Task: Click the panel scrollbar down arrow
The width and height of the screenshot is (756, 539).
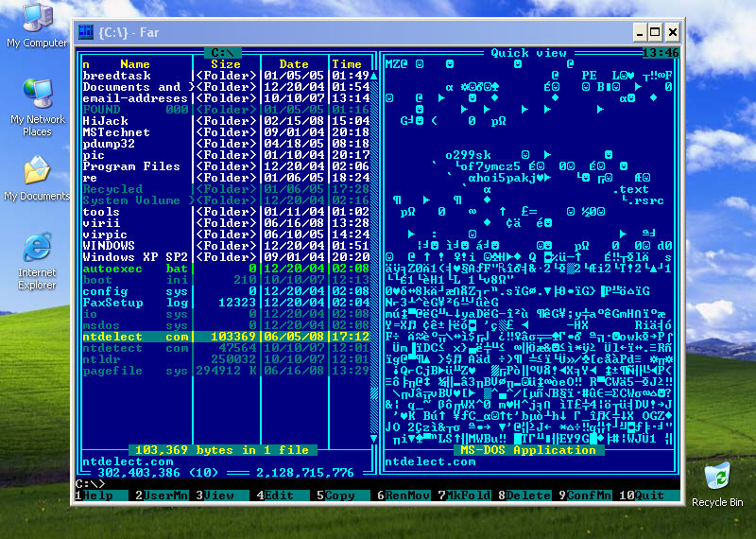Action: 373,439
